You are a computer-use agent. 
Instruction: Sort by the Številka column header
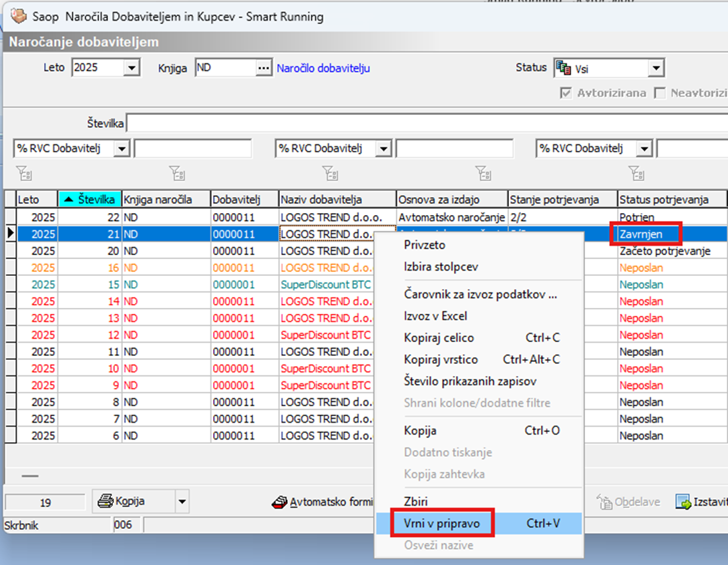(90, 200)
